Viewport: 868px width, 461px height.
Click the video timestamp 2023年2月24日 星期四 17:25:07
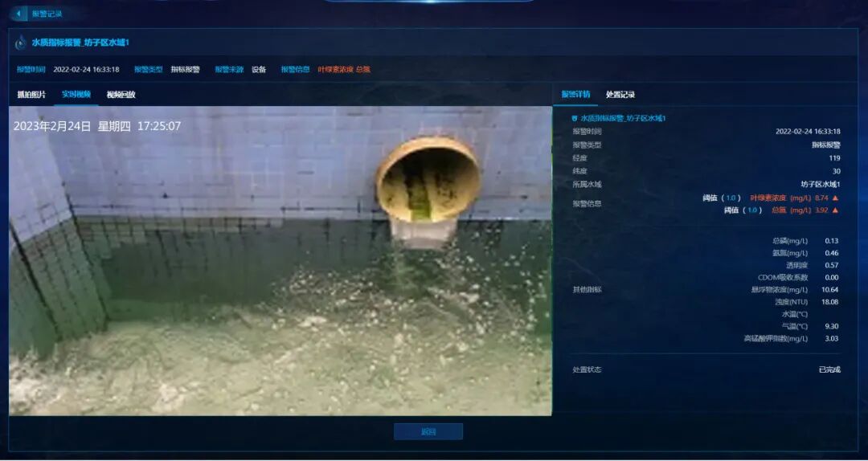point(97,126)
